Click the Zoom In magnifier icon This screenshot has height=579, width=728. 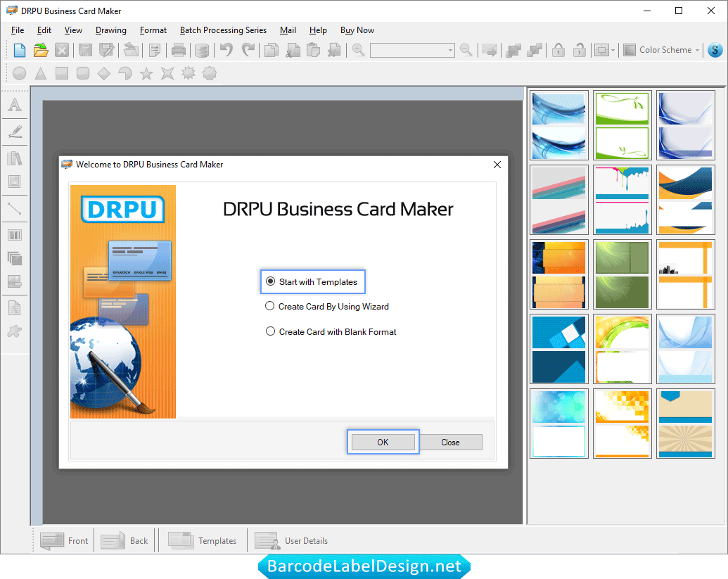click(x=358, y=50)
